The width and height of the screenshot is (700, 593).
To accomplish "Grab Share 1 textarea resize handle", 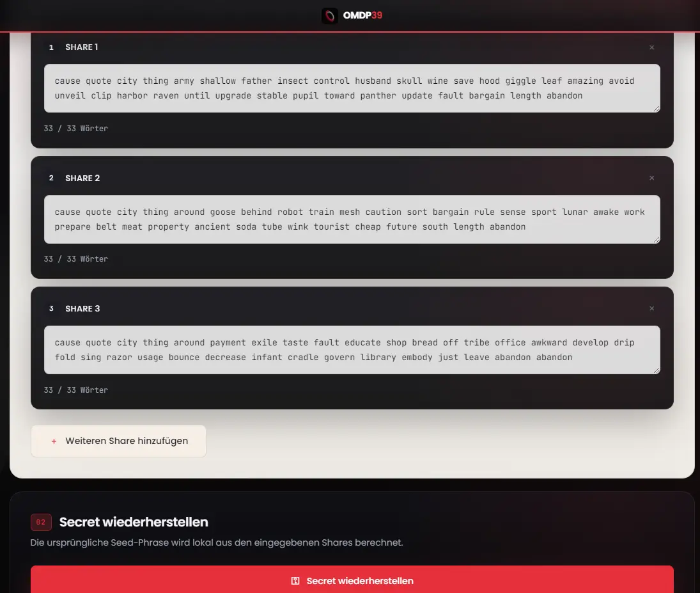I will click(x=657, y=109).
